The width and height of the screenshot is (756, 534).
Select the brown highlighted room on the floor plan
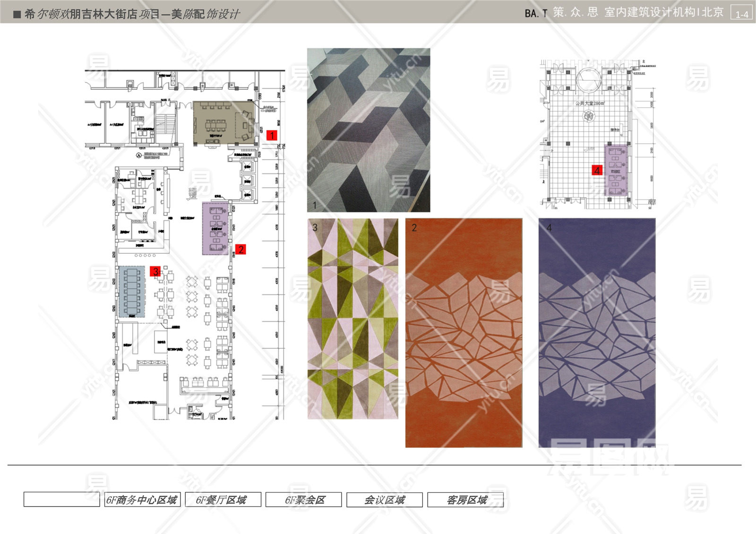(x=223, y=123)
